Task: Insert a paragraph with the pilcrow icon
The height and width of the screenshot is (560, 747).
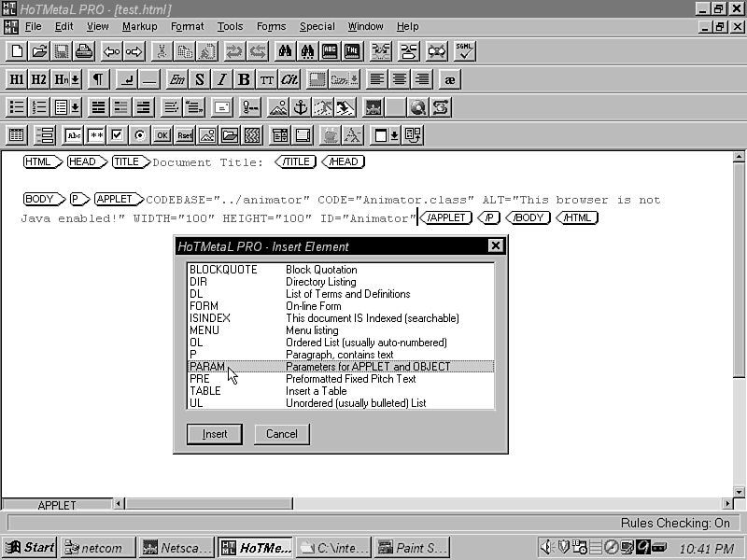Action: [x=98, y=79]
